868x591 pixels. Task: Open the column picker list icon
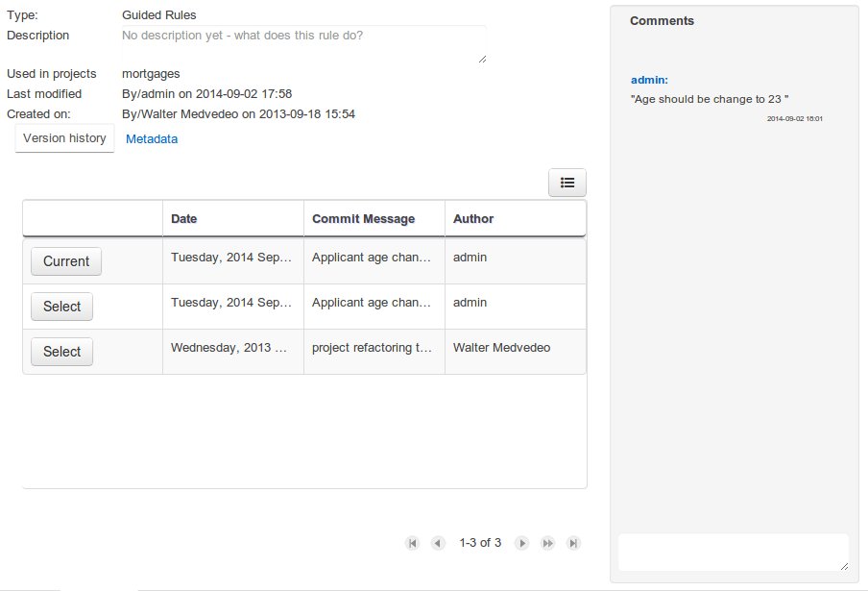(567, 183)
